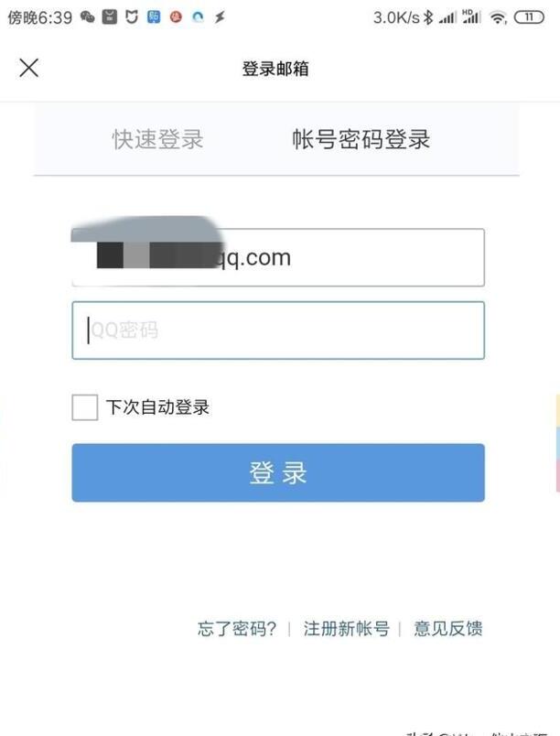
Task: Tap the Wi-Fi signal icon
Action: pos(498,17)
